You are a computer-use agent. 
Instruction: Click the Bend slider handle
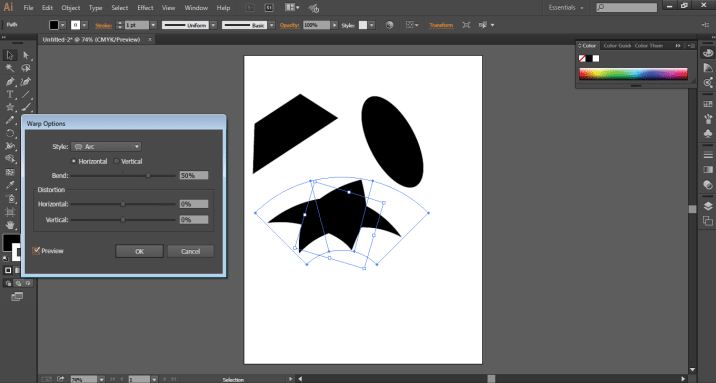click(148, 175)
